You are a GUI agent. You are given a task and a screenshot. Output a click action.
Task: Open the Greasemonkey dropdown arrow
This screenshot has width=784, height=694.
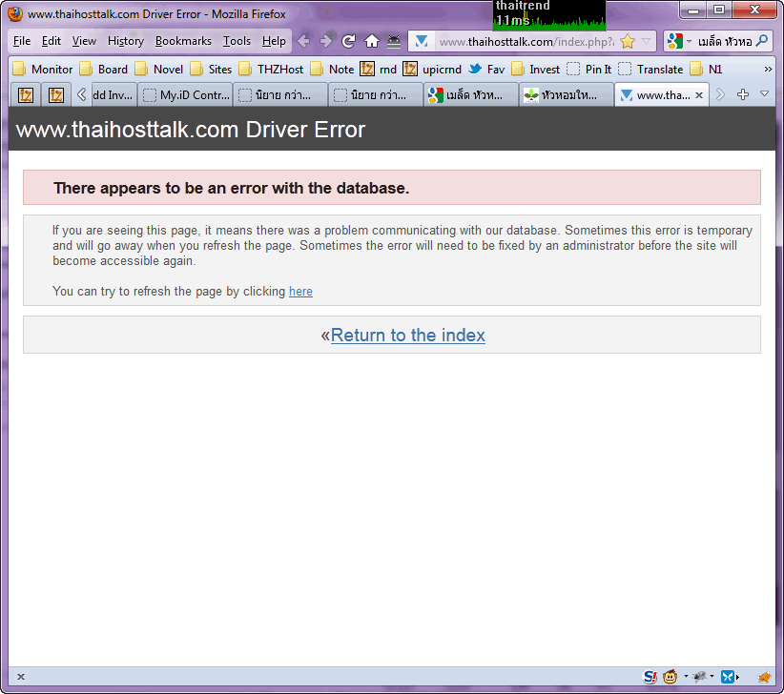click(686, 677)
